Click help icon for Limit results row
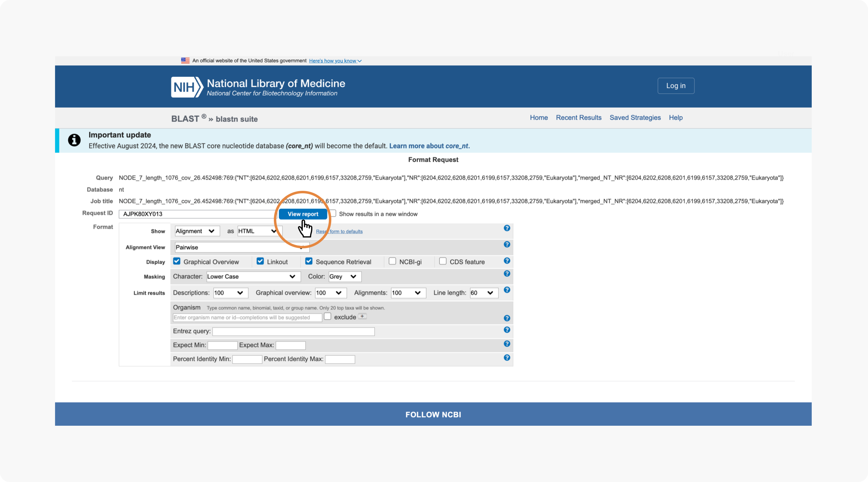The image size is (868, 482). coord(507,290)
